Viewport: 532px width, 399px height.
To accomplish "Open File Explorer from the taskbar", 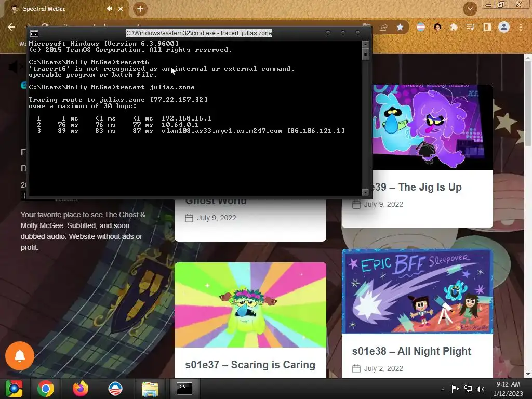I will [150, 389].
